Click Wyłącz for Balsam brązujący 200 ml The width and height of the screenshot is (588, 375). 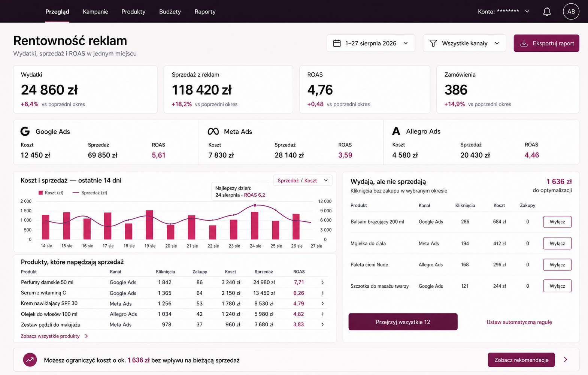point(557,222)
